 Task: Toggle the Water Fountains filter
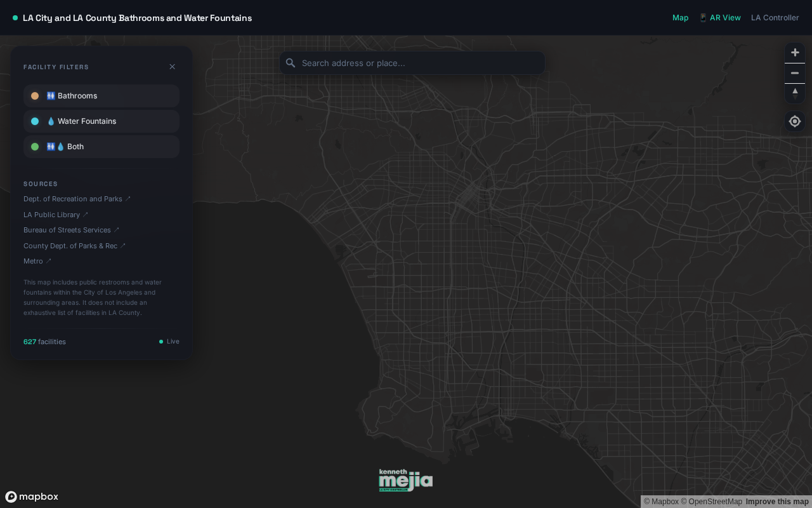(101, 121)
